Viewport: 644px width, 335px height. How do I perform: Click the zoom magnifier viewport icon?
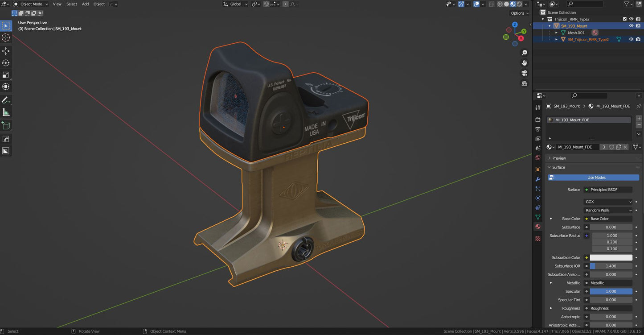click(x=524, y=53)
